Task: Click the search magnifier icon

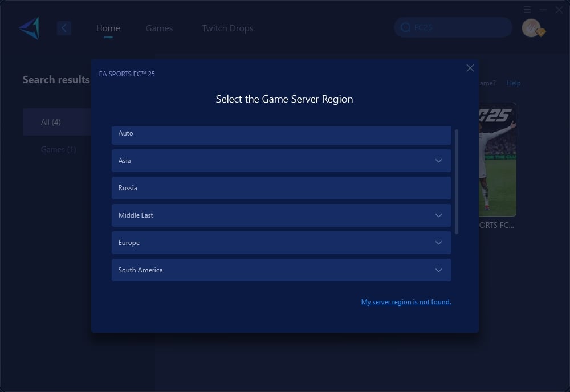Action: point(405,27)
